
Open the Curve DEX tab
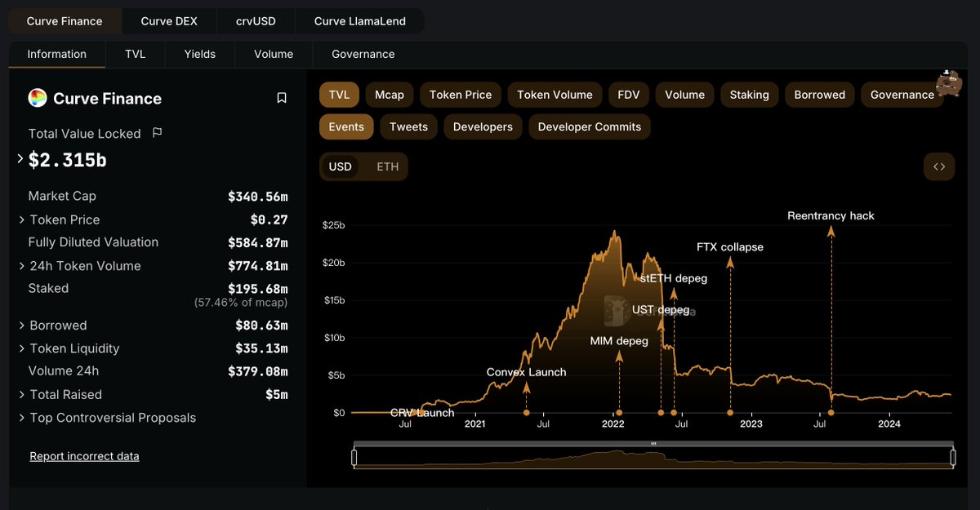click(169, 21)
